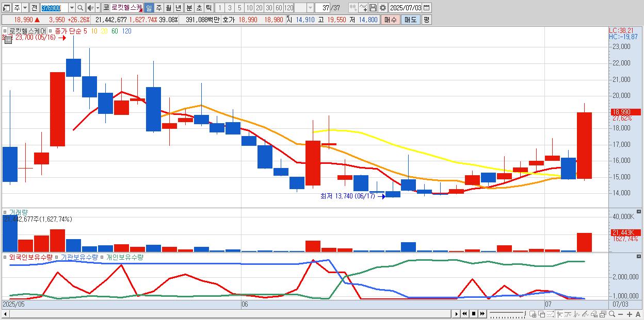This screenshot has width=644, height=320.
Task: Click the 기관보유수량 legend label
Action: (x=79, y=257)
